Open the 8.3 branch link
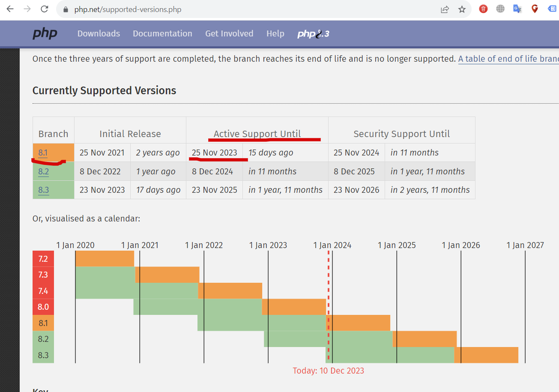This screenshot has width=559, height=392. 43,190
